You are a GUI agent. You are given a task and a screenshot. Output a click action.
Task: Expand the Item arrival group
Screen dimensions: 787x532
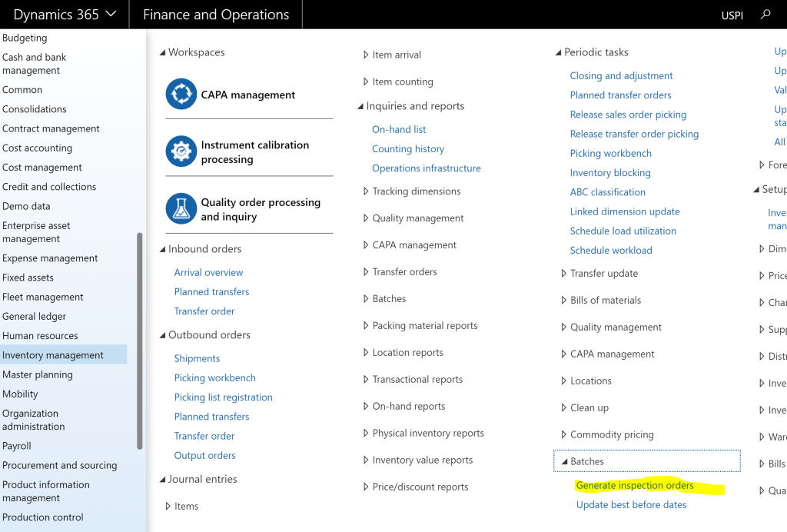tap(366, 55)
